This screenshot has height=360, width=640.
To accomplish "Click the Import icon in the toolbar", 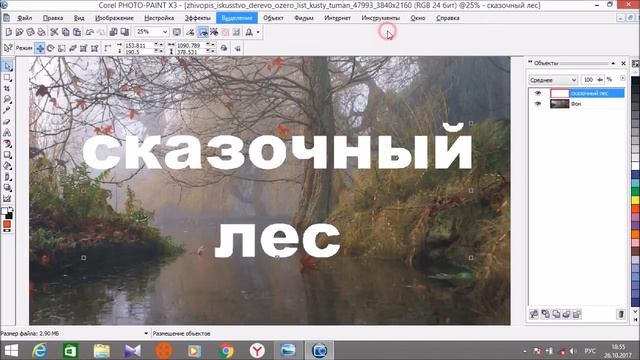I will pos(113,32).
